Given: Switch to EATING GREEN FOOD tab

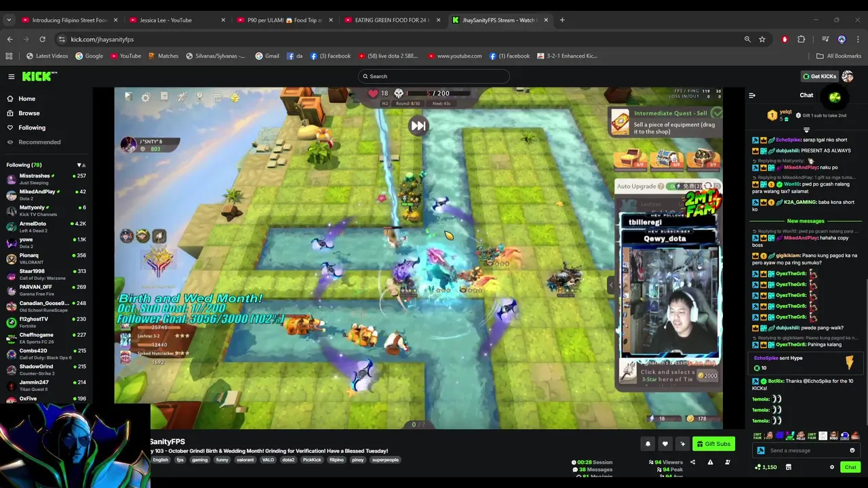Looking at the screenshot, I should [393, 20].
